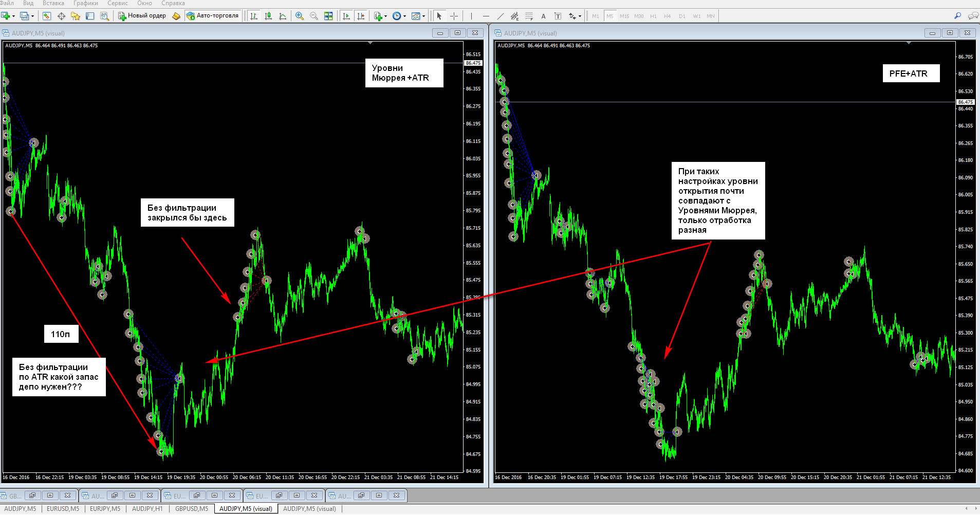Show the Data Window crosshair-circle icon

coord(61,16)
